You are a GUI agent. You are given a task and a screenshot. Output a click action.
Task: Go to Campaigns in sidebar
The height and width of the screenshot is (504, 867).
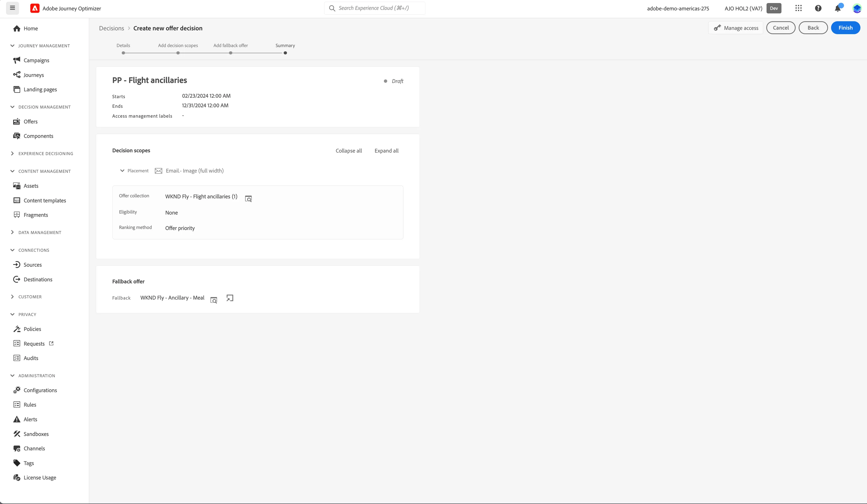click(x=36, y=60)
